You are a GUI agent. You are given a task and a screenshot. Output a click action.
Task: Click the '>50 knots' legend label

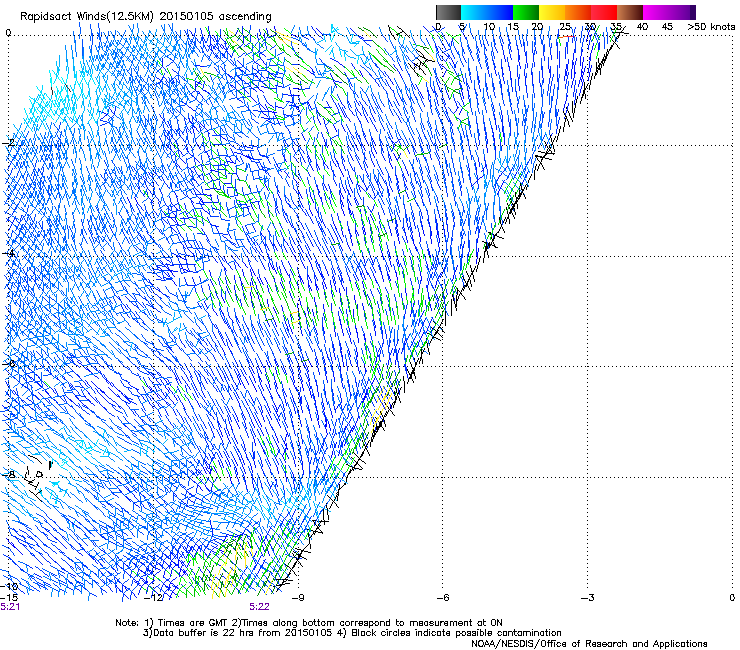711,27
